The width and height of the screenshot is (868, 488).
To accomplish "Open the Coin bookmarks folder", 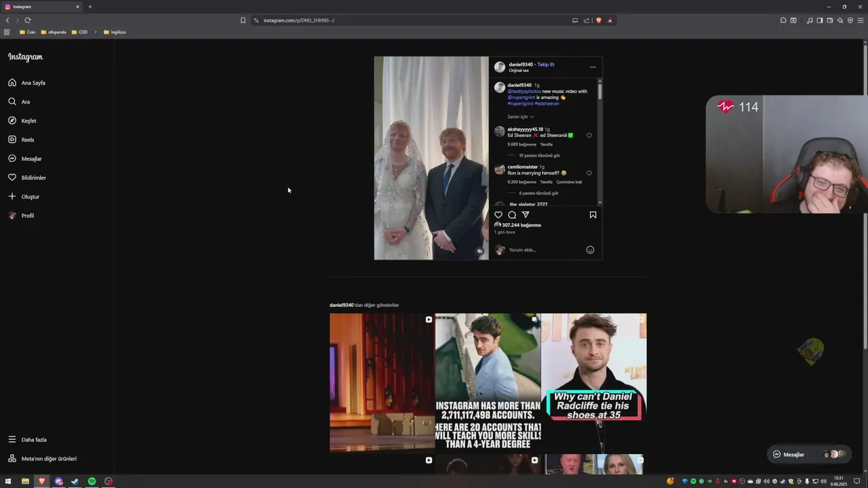I will (28, 32).
